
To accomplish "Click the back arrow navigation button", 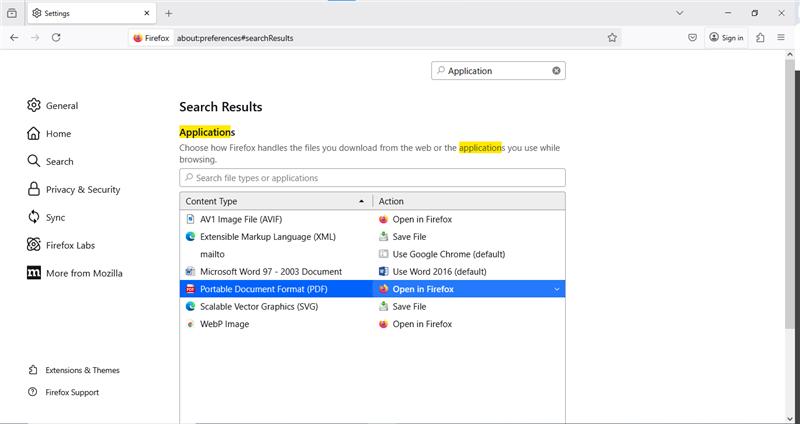I will (14, 38).
